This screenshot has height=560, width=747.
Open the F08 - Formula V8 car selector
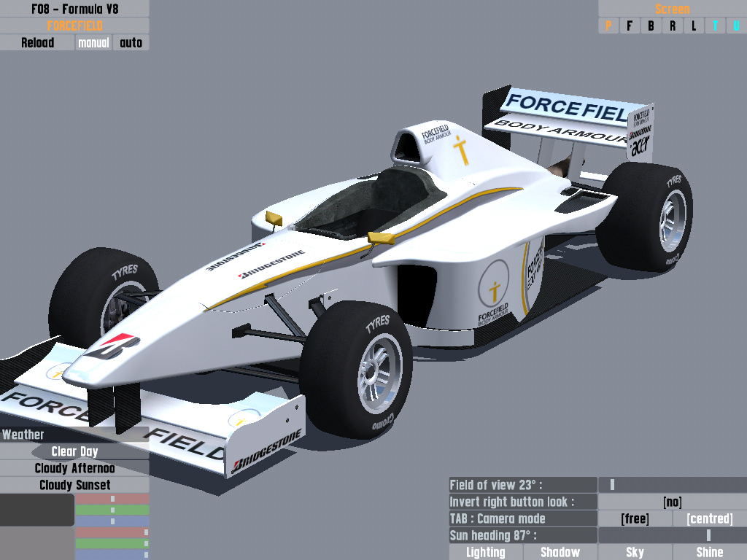click(74, 9)
